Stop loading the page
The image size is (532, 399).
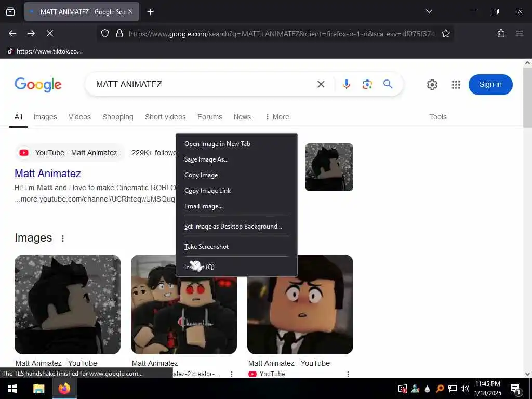point(50,33)
